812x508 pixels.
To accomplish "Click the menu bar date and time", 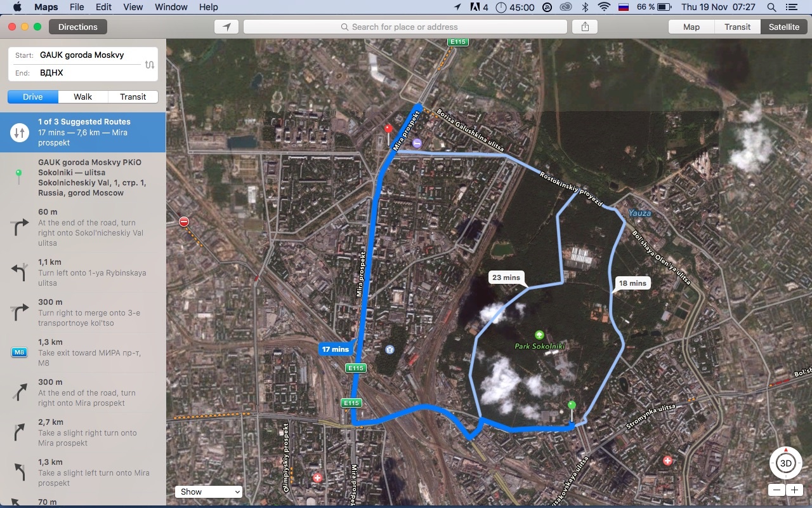I will (x=718, y=7).
